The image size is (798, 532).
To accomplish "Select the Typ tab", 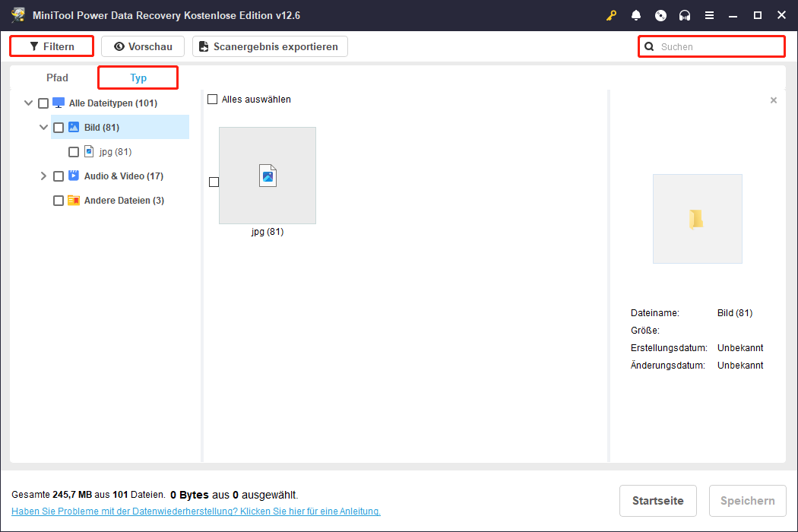I will pyautogui.click(x=138, y=78).
